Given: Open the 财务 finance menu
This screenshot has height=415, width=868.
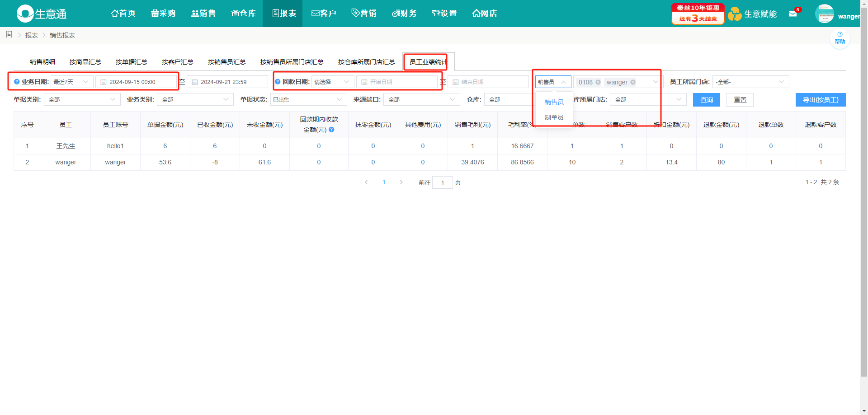Looking at the screenshot, I should coord(405,14).
